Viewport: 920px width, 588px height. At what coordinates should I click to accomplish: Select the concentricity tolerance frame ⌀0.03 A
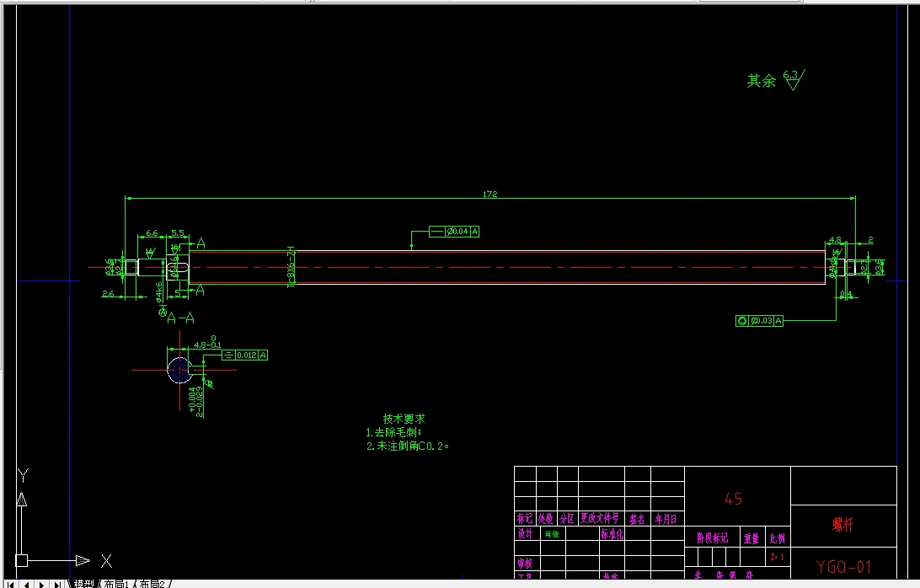(x=759, y=320)
